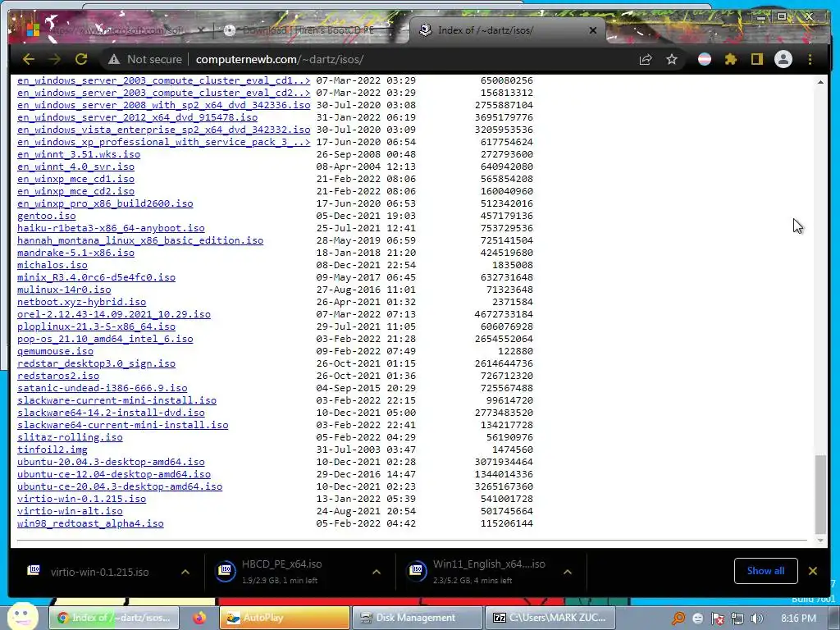Click Show all downloads button

pyautogui.click(x=765, y=571)
